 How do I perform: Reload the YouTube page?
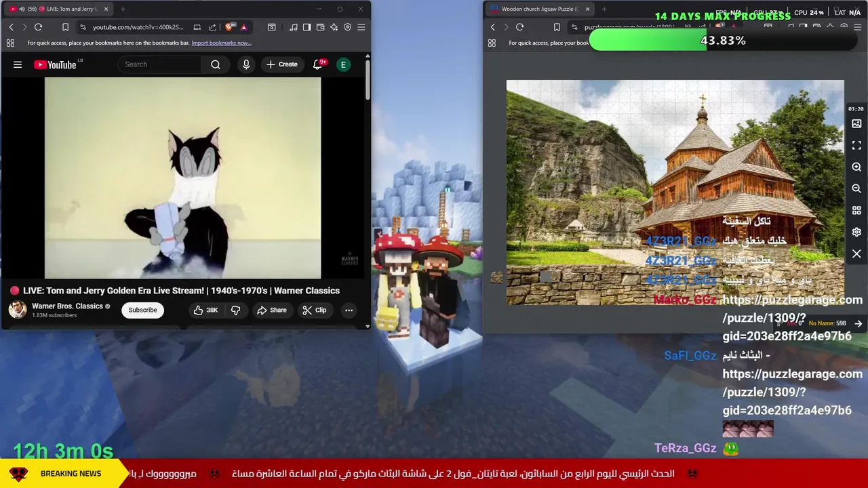click(38, 27)
